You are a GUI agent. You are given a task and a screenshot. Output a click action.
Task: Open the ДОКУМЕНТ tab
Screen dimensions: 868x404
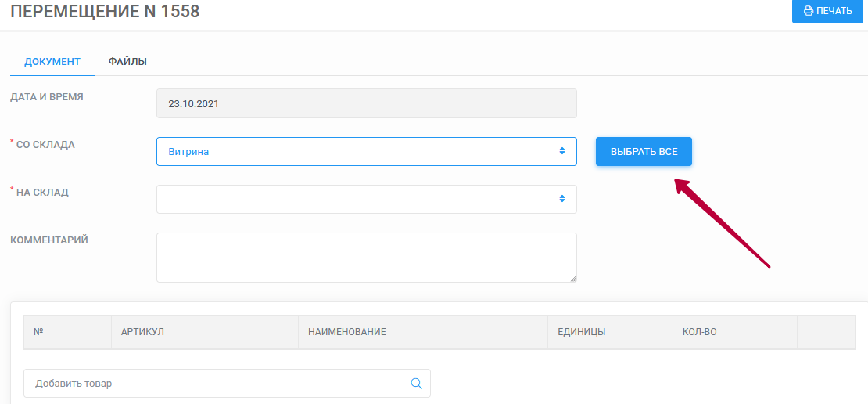tap(52, 62)
